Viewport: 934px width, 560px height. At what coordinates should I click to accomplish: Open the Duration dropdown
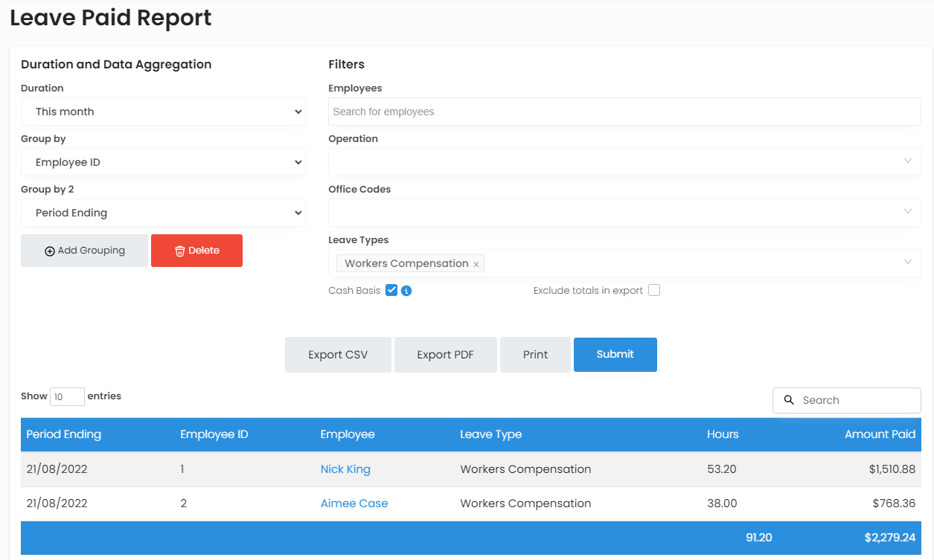tap(163, 112)
